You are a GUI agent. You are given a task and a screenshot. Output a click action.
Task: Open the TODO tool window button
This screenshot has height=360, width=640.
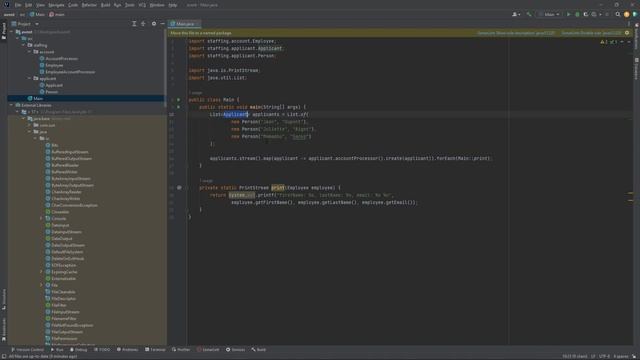[x=102, y=350]
